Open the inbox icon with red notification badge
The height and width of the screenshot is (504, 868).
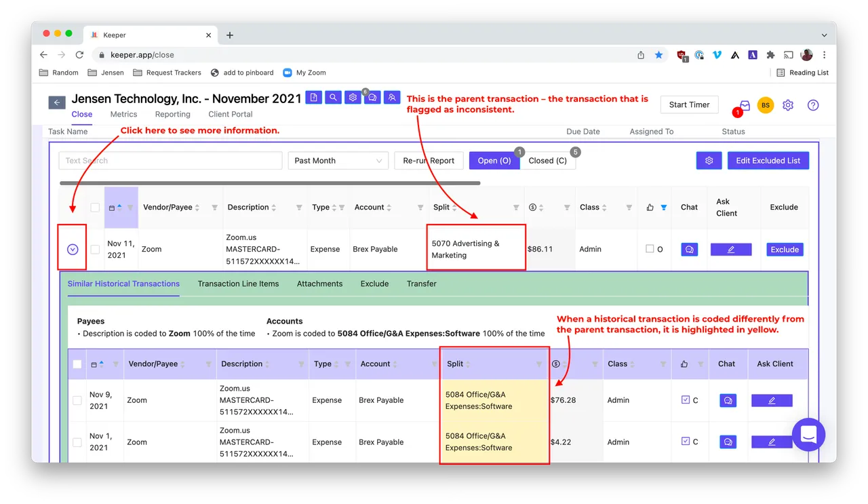pos(745,106)
